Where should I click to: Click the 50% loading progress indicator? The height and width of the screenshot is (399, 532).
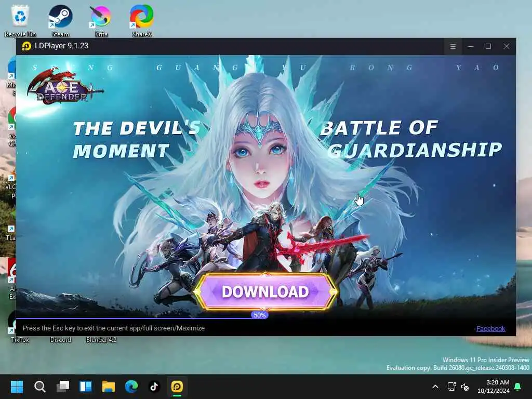pos(260,315)
